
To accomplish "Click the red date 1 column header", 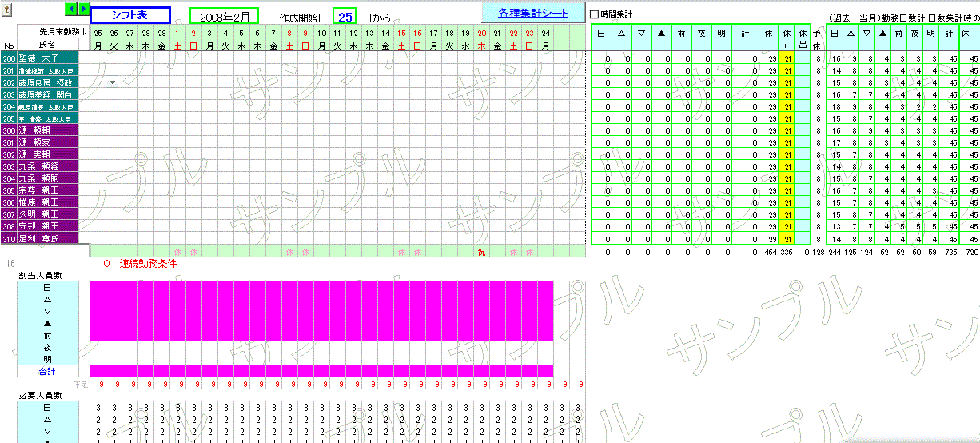I will coord(177,33).
